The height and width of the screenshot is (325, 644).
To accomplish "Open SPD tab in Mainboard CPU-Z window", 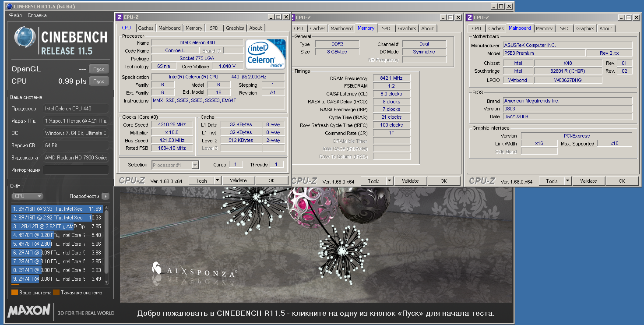I will (x=564, y=28).
